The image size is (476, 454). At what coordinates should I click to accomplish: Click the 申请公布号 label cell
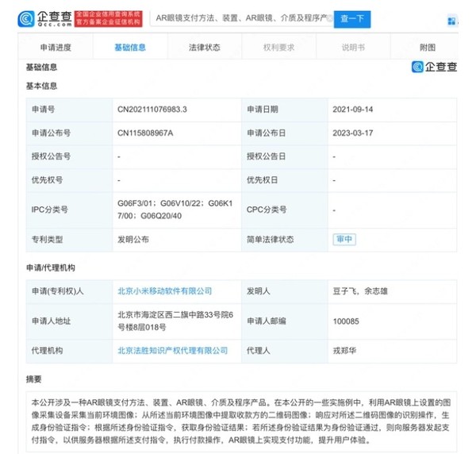click(x=69, y=133)
